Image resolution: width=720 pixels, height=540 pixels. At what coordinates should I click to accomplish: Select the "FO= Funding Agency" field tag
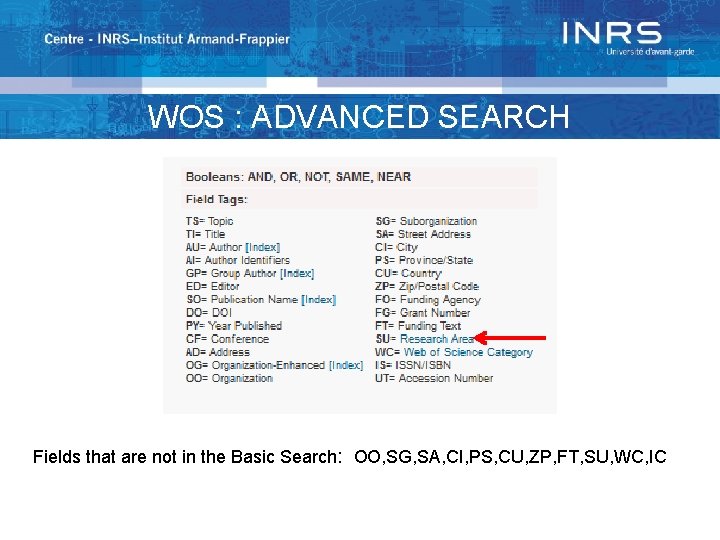point(428,300)
